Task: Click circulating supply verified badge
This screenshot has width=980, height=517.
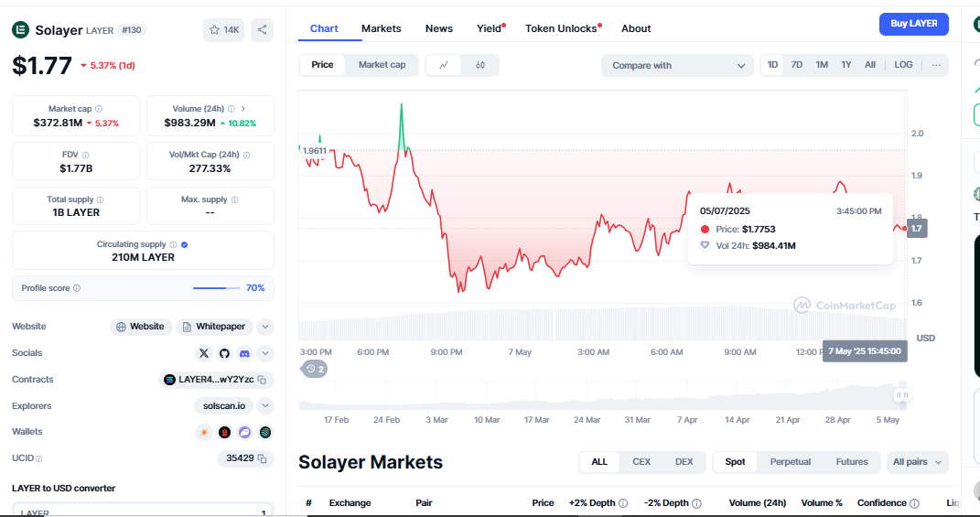Action: point(184,245)
